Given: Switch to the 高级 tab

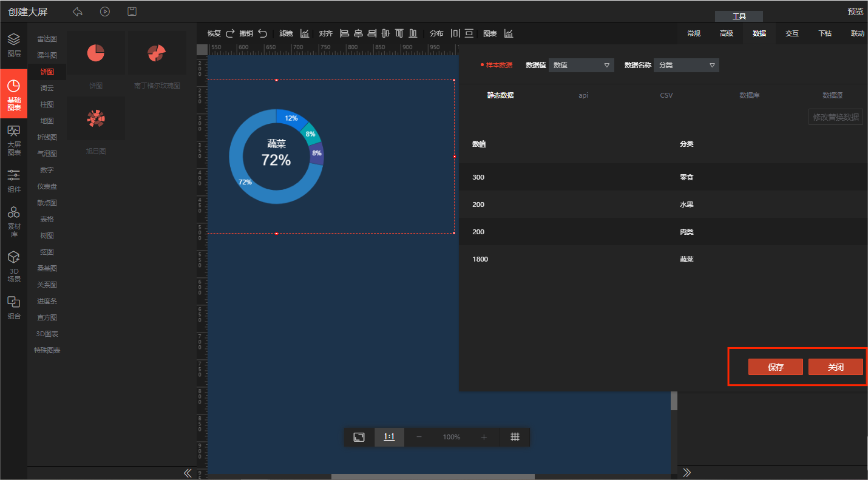Looking at the screenshot, I should 727,33.
